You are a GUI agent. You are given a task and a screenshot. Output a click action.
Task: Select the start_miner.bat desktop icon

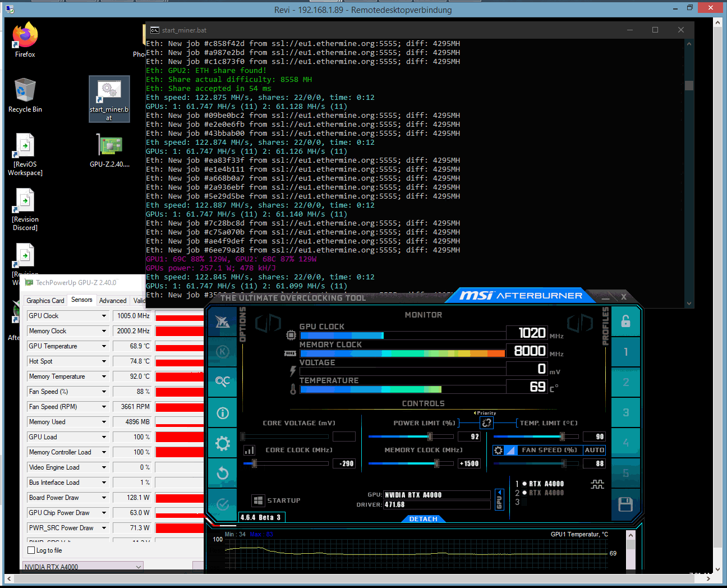pyautogui.click(x=109, y=99)
